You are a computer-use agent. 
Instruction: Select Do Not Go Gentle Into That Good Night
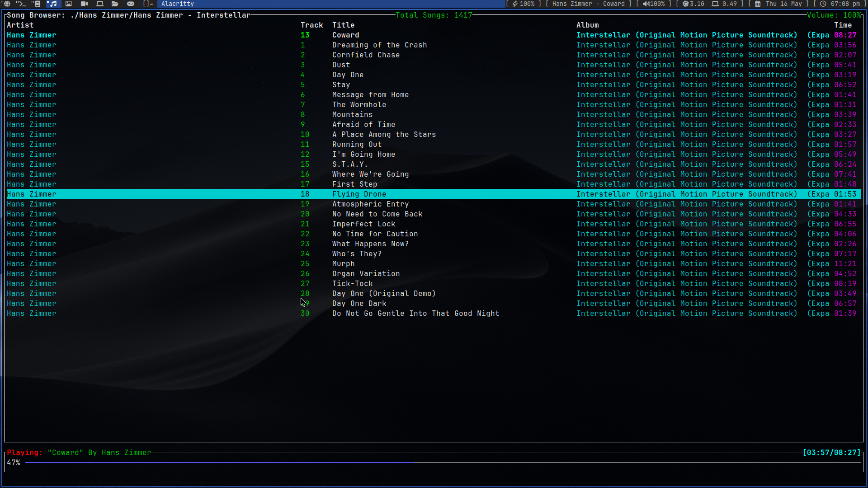pyautogui.click(x=415, y=314)
